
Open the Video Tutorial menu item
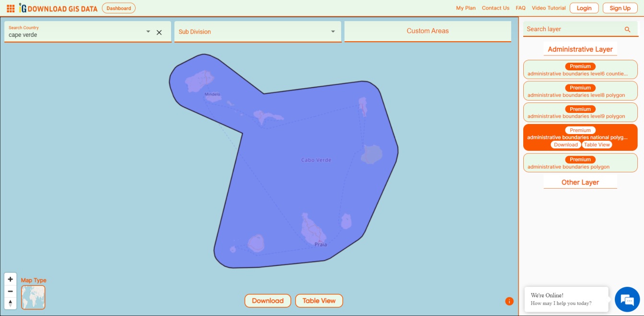point(549,8)
